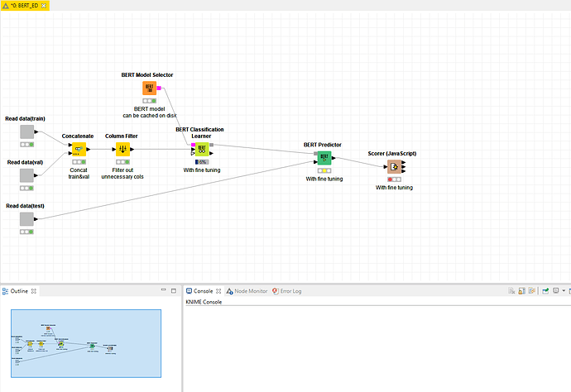Click the 'KNIME Console' label

[204, 302]
